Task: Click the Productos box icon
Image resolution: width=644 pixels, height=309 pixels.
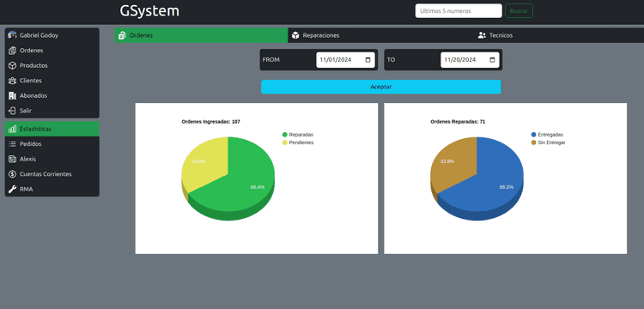Action: pos(12,65)
